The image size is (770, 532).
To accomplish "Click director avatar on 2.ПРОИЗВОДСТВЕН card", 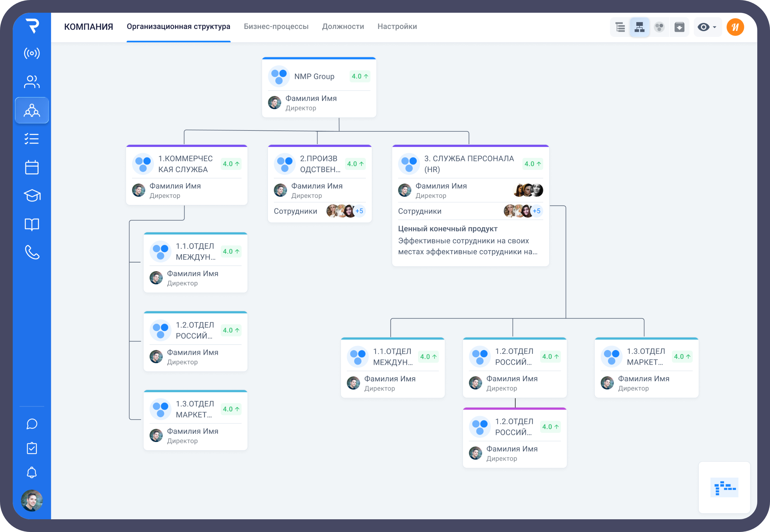I will 280,190.
